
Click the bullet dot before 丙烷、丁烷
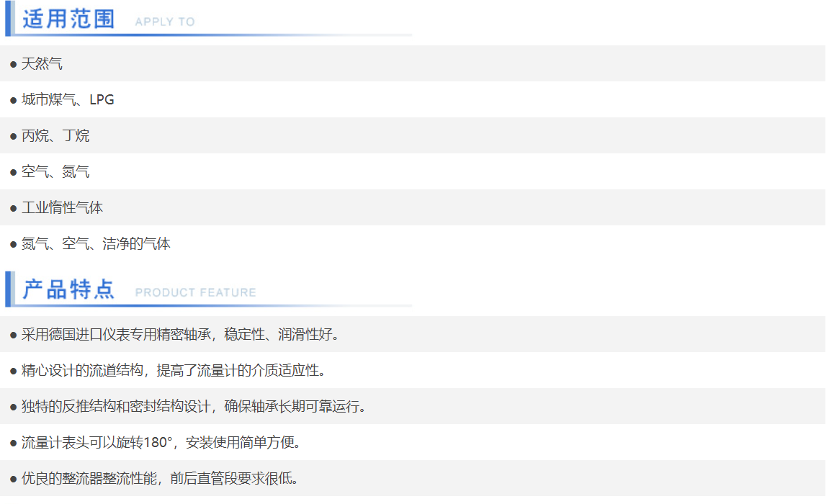coord(13,137)
